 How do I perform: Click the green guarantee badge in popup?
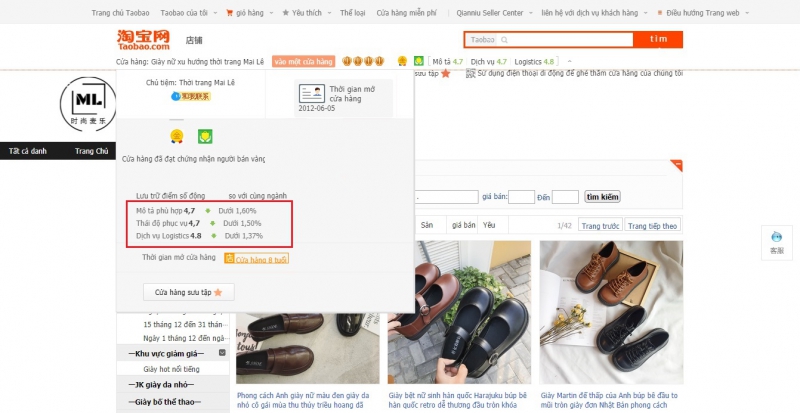204,136
